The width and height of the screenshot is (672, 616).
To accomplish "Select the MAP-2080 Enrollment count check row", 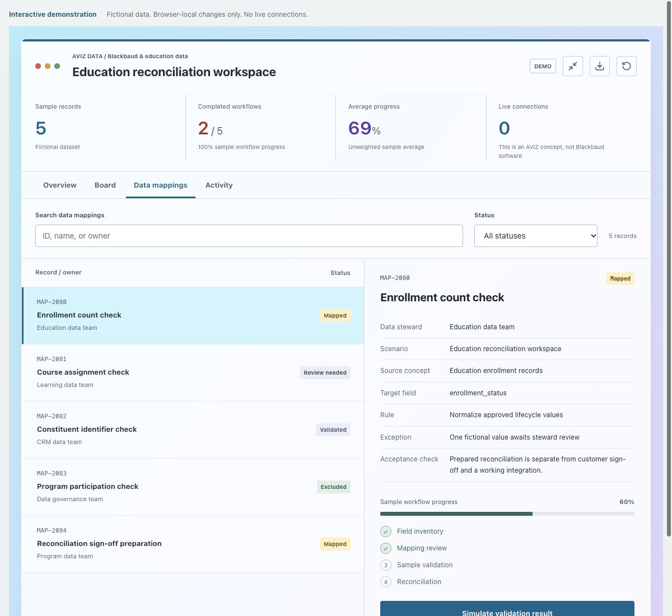I will pyautogui.click(x=193, y=316).
